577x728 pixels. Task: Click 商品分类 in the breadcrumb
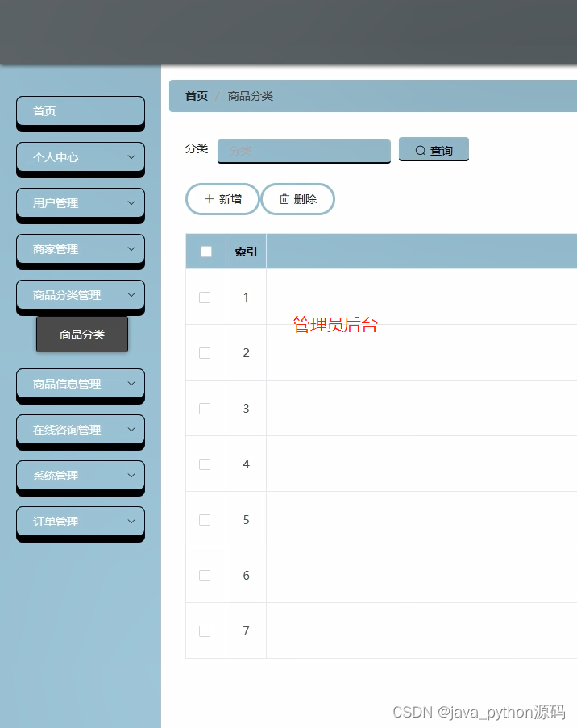click(x=250, y=96)
